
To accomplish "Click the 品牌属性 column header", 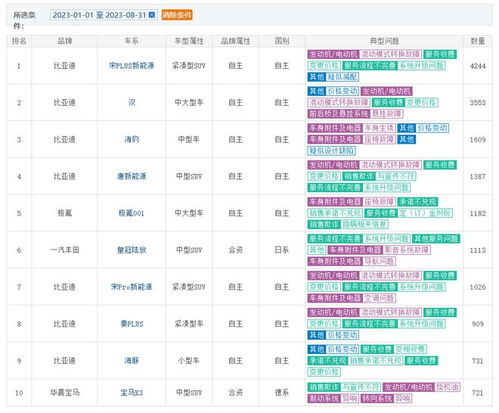I will click(235, 41).
